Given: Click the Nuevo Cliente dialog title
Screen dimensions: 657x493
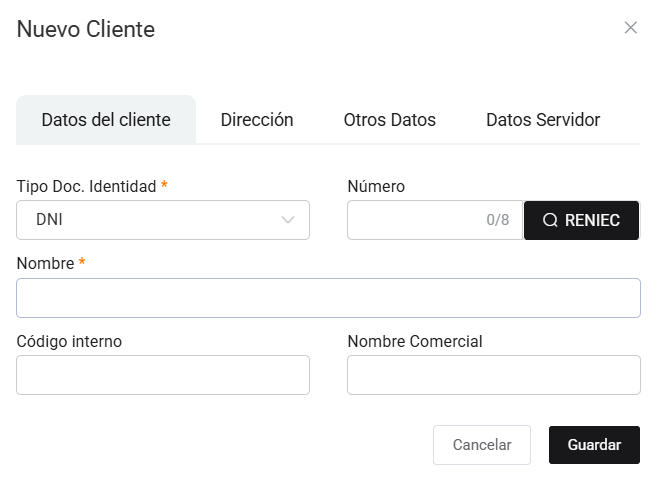Looking at the screenshot, I should (86, 29).
